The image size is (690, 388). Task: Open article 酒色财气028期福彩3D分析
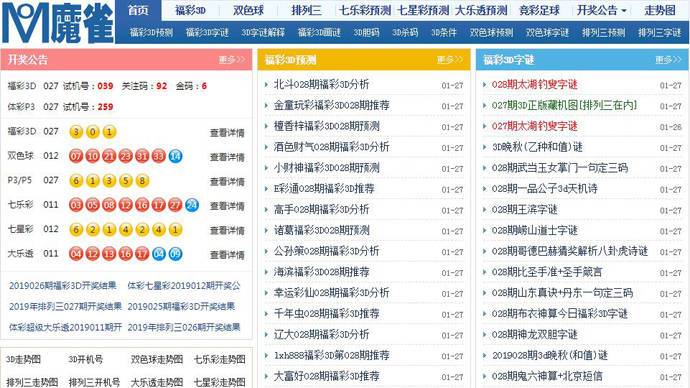click(331, 147)
